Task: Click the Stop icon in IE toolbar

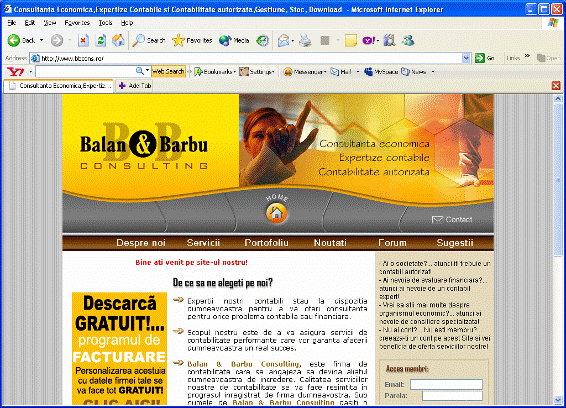Action: (83, 40)
